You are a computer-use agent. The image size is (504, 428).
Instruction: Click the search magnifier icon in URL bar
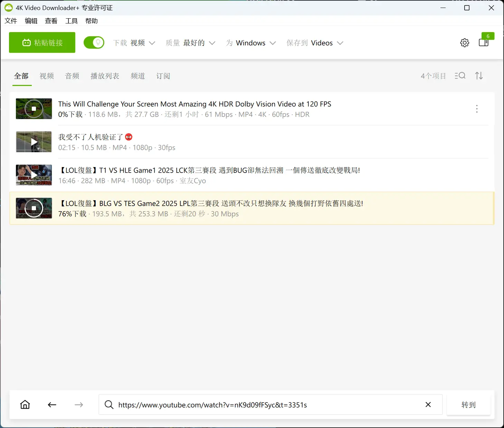109,405
